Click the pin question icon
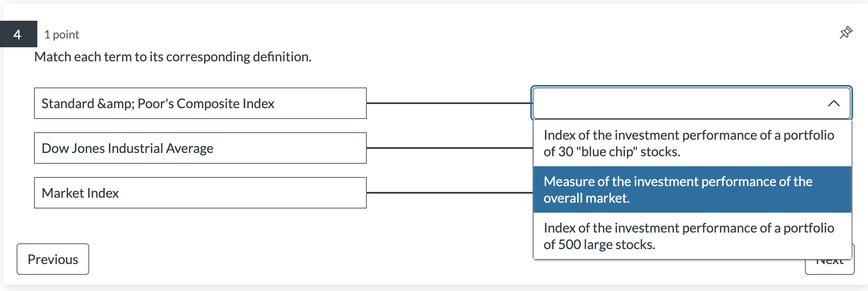 click(846, 32)
